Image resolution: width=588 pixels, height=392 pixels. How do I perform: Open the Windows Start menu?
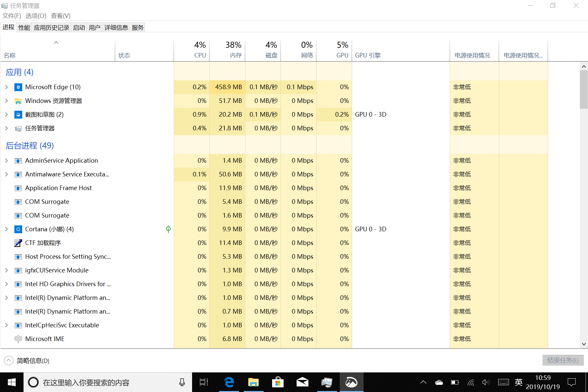12,382
